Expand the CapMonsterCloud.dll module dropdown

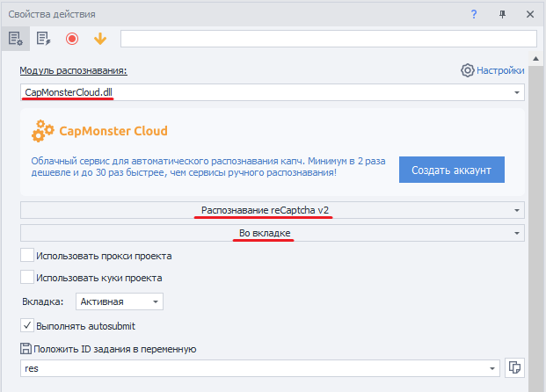point(515,92)
